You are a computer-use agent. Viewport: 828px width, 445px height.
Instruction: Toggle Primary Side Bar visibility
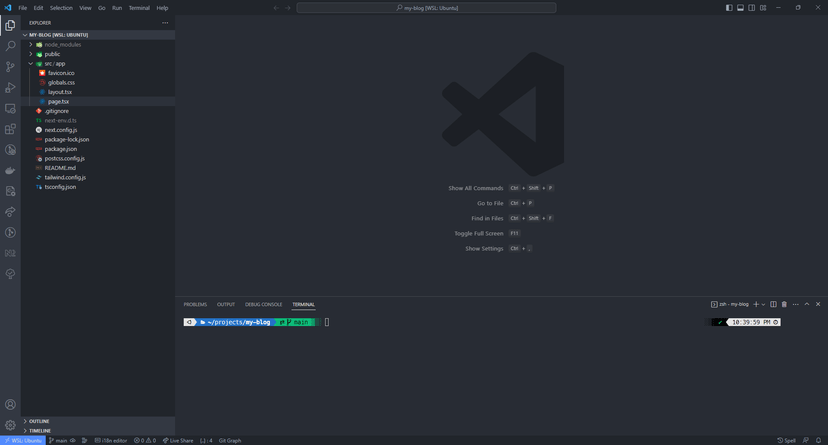pyautogui.click(x=729, y=8)
